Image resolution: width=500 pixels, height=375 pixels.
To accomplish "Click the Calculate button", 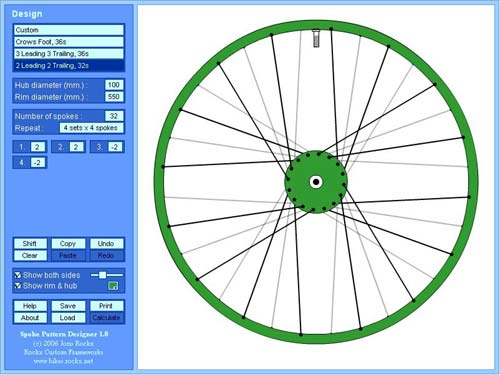I will click(x=106, y=318).
